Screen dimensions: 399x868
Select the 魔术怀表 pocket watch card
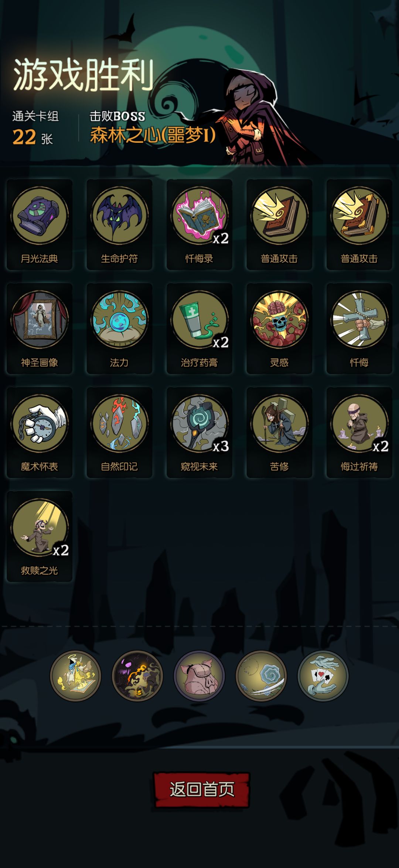40,432
